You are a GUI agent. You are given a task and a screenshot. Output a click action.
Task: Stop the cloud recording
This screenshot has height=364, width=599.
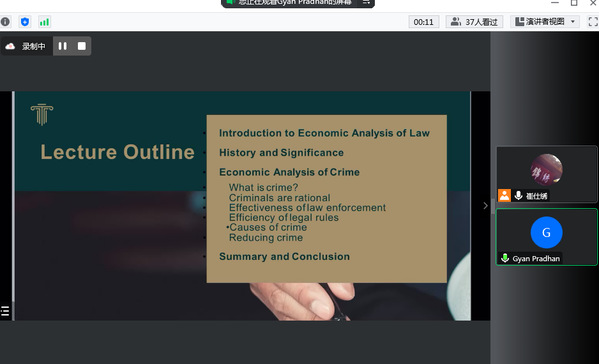[81, 46]
